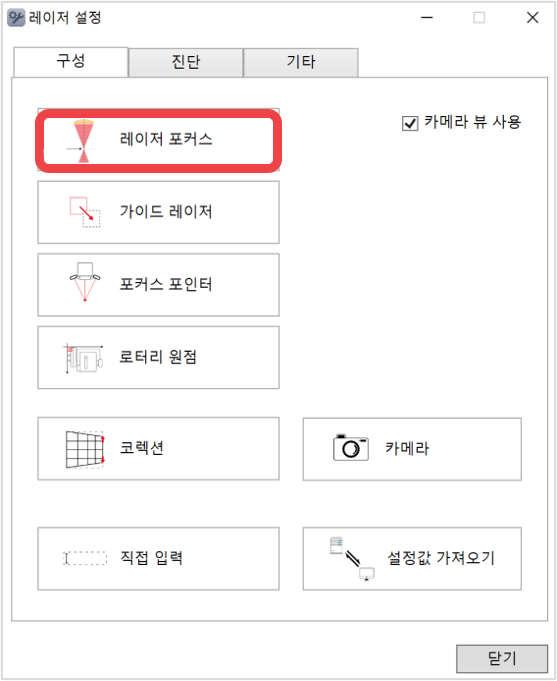Click the red laser focus cone icon
557x681 pixels.
[83, 141]
